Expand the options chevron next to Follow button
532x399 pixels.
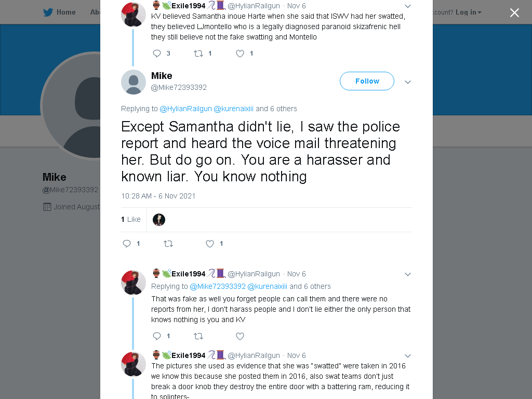pyautogui.click(x=408, y=82)
